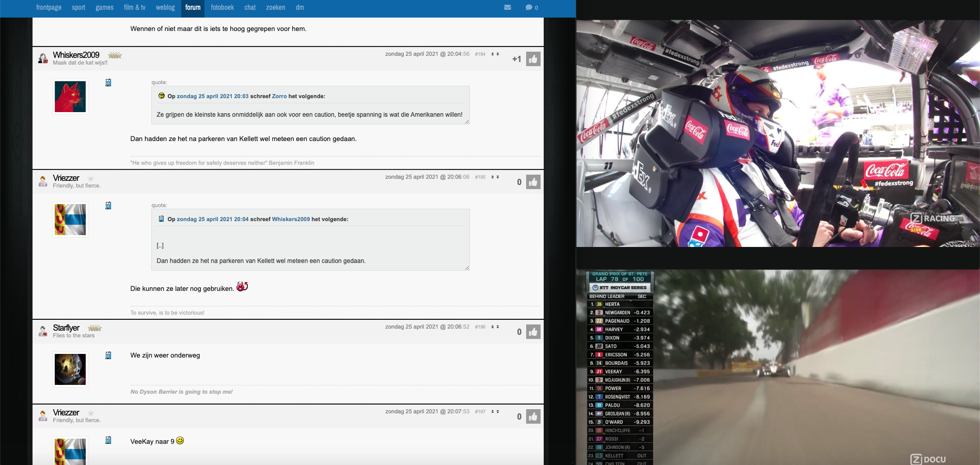Click the Benjamin Franklin signature quote

[222, 163]
